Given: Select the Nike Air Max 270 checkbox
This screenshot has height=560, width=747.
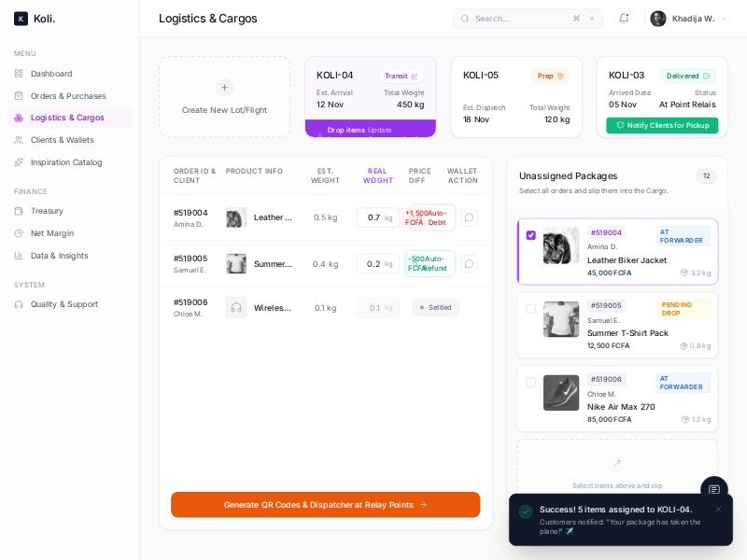Looking at the screenshot, I should pyautogui.click(x=531, y=382).
